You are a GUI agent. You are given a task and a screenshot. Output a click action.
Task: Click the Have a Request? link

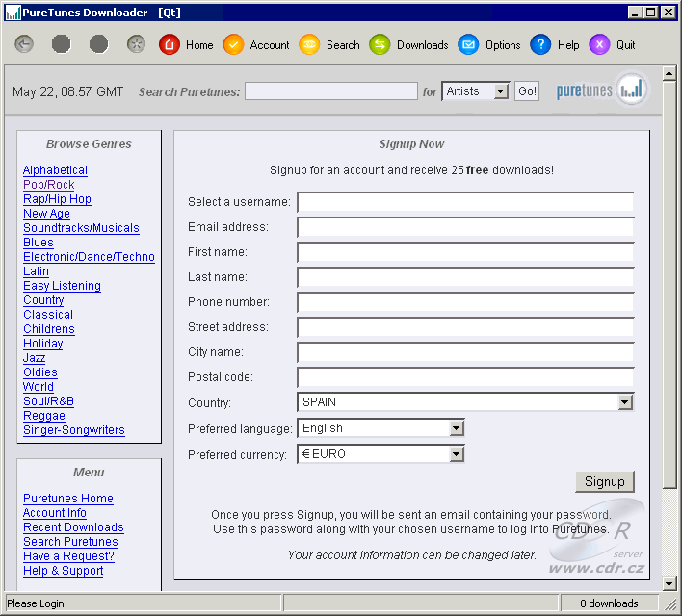click(68, 556)
